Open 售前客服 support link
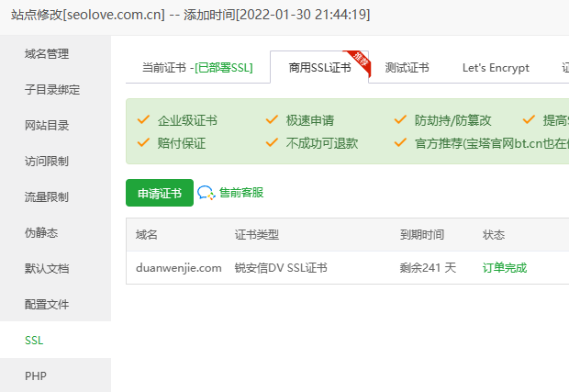Image resolution: width=569 pixels, height=392 pixels. 241,193
